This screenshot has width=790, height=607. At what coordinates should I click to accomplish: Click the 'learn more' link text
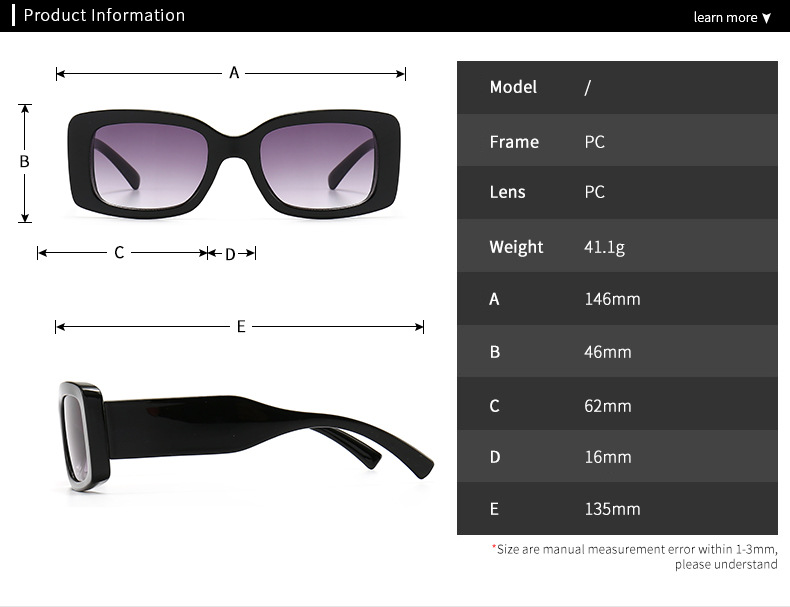tap(725, 17)
